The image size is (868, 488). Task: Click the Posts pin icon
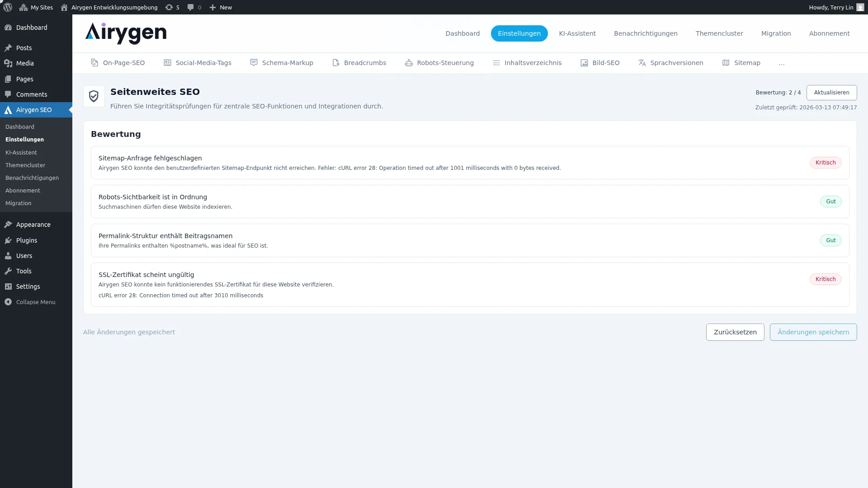pos(8,48)
